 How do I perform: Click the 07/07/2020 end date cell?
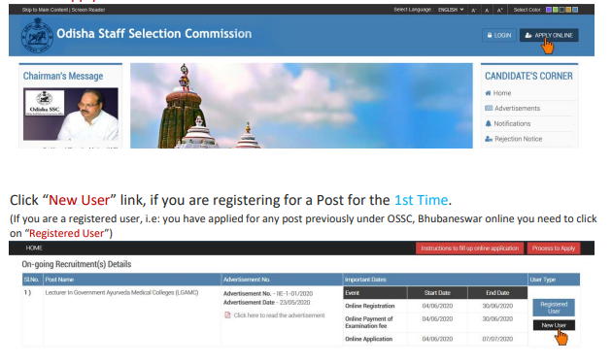[x=497, y=339]
